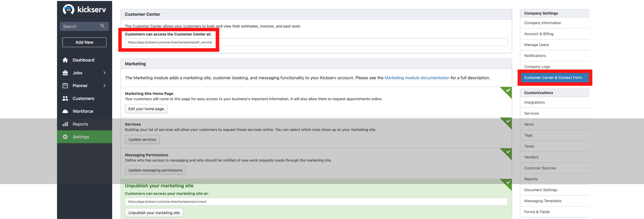Image resolution: width=644 pixels, height=219 pixels.
Task: Click the Unpublish your marketing site heading
Action: tap(159, 186)
